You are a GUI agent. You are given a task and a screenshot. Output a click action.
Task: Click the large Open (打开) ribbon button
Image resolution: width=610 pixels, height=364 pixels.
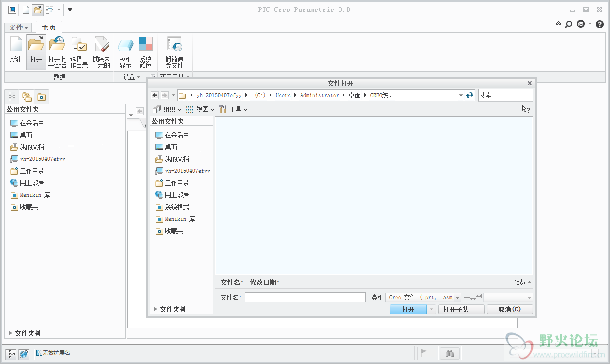(x=36, y=51)
